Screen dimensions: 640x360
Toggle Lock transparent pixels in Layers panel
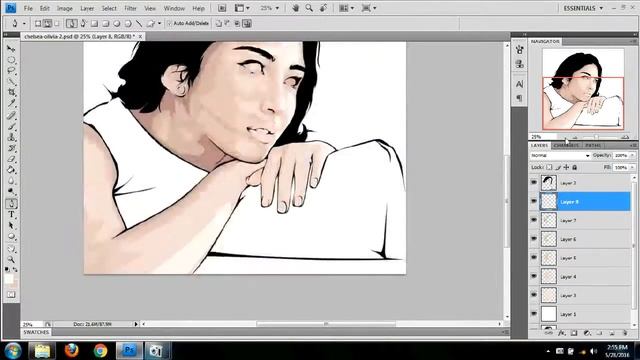click(549, 167)
